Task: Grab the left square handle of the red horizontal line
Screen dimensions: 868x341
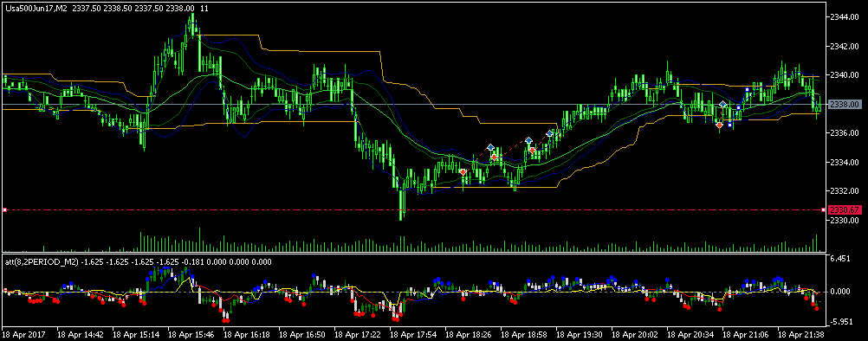Action: pyautogui.click(x=4, y=210)
